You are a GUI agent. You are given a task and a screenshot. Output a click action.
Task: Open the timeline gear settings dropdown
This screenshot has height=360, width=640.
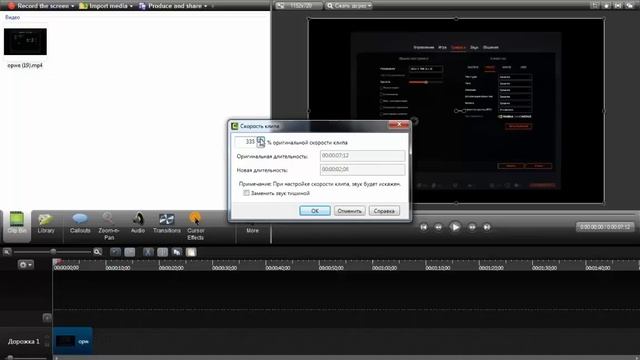tap(25, 265)
